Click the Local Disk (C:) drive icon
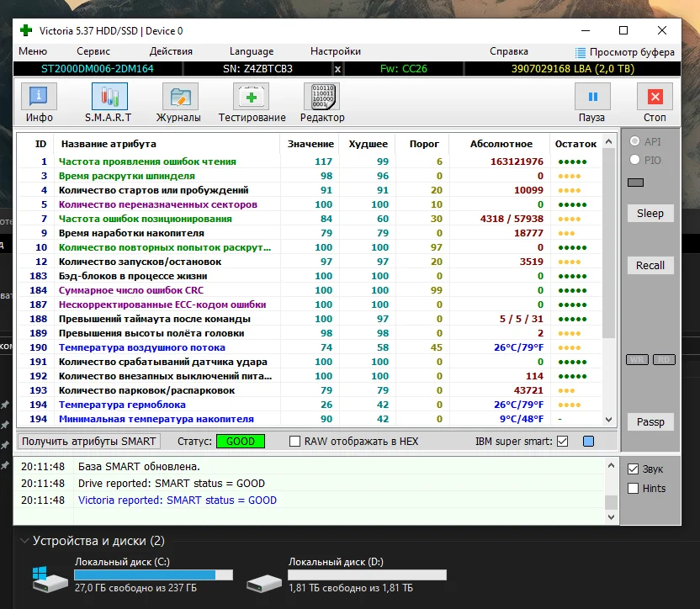The image size is (700, 609). [x=50, y=580]
